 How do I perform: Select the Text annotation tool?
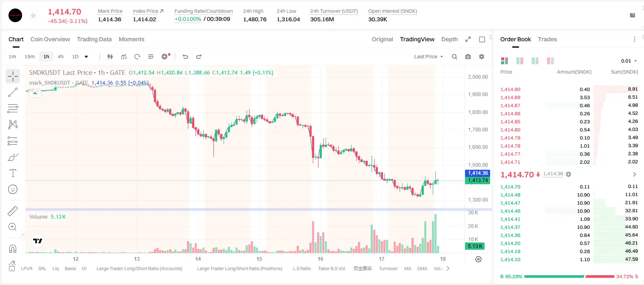click(x=13, y=173)
